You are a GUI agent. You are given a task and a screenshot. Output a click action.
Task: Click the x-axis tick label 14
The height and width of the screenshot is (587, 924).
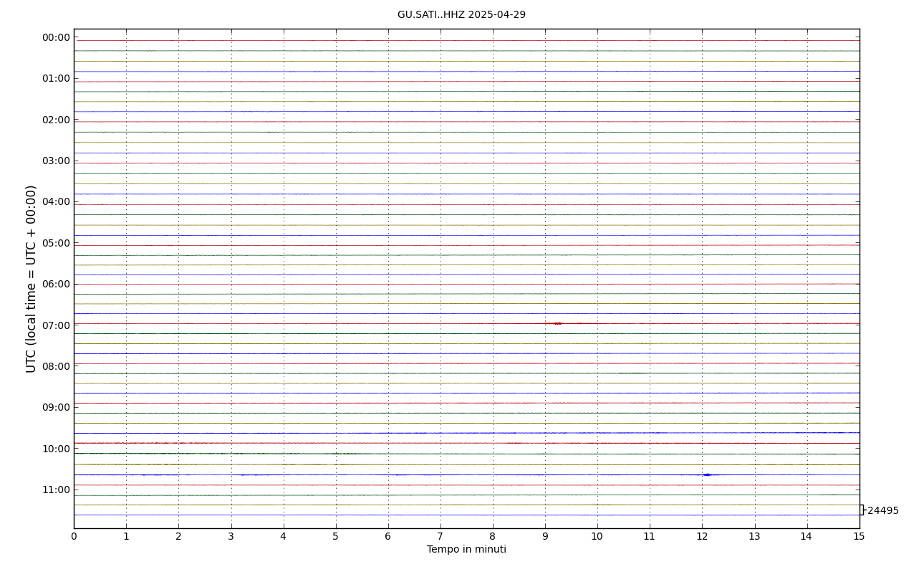807,537
